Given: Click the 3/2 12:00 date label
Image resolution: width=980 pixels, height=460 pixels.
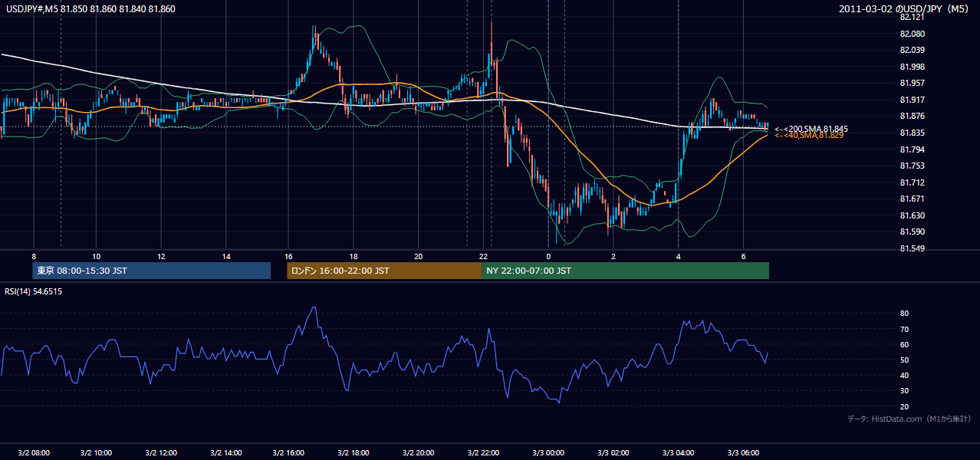Looking at the screenshot, I should [162, 453].
